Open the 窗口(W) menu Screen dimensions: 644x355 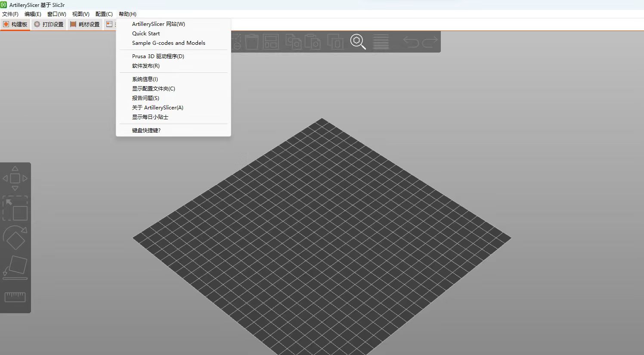coord(57,14)
